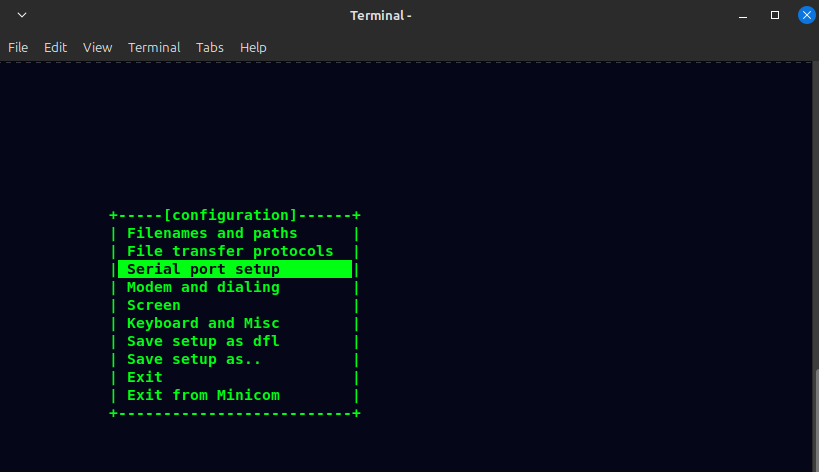Open the View menu
The height and width of the screenshot is (472, 819).
pos(97,47)
